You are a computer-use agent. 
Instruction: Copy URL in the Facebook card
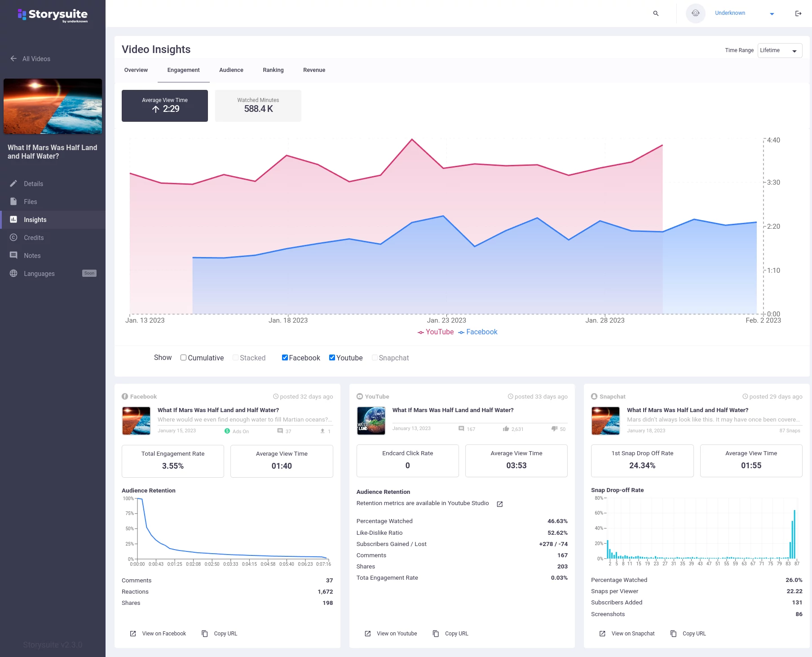(x=225, y=634)
